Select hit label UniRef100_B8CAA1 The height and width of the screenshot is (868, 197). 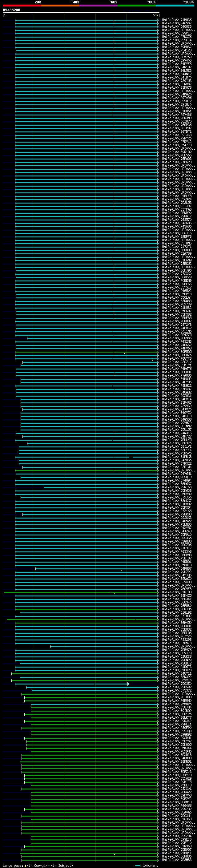pos(176,372)
